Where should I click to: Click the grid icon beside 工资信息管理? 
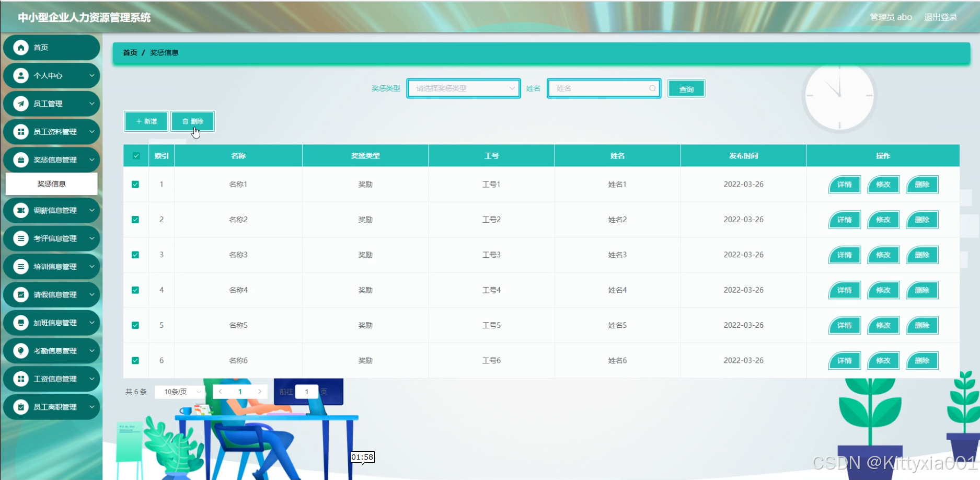pyautogui.click(x=21, y=379)
